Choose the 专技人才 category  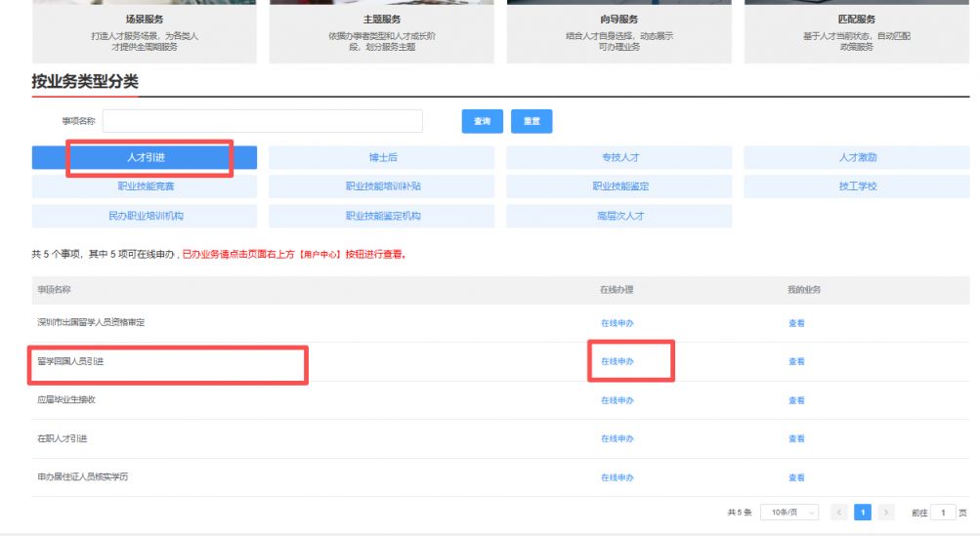tap(619, 157)
